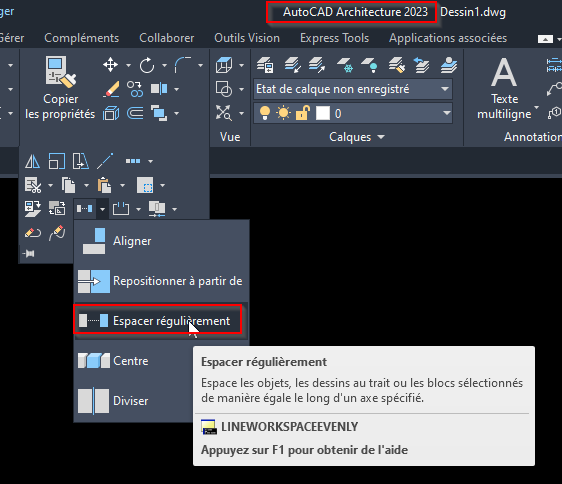Click the dashed selection window icon

pos(145,185)
